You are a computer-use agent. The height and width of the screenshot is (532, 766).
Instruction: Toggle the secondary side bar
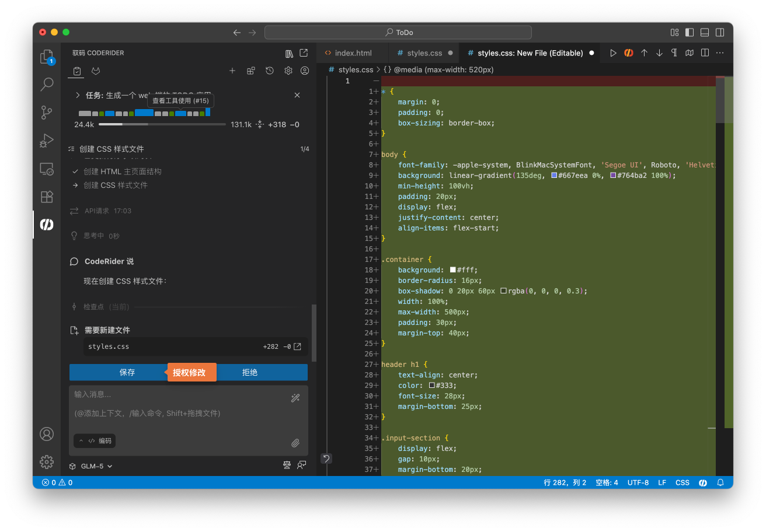720,33
